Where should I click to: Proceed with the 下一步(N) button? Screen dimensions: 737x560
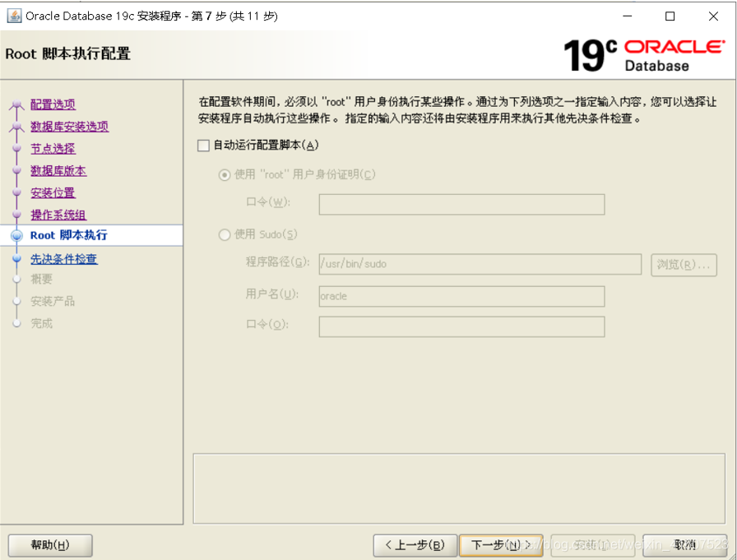coord(501,545)
